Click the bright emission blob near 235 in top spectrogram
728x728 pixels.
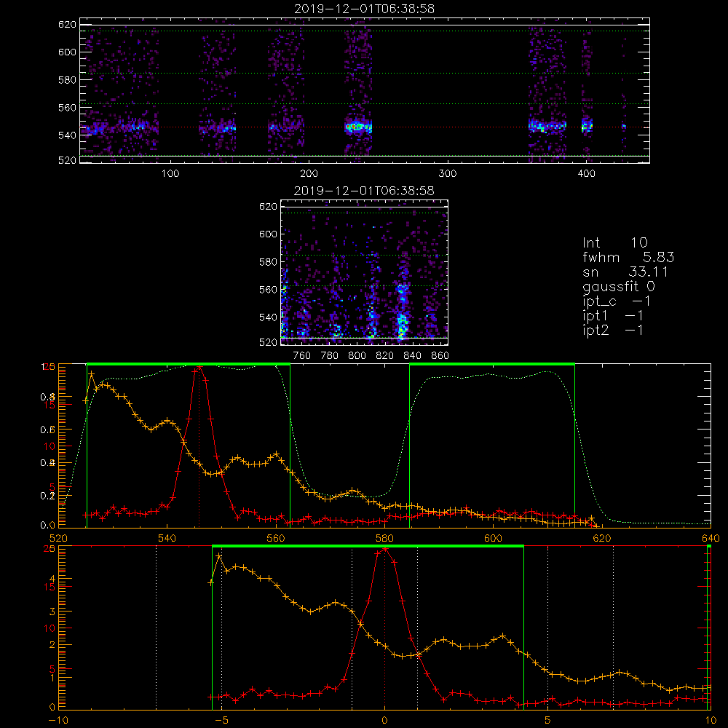coord(358,126)
